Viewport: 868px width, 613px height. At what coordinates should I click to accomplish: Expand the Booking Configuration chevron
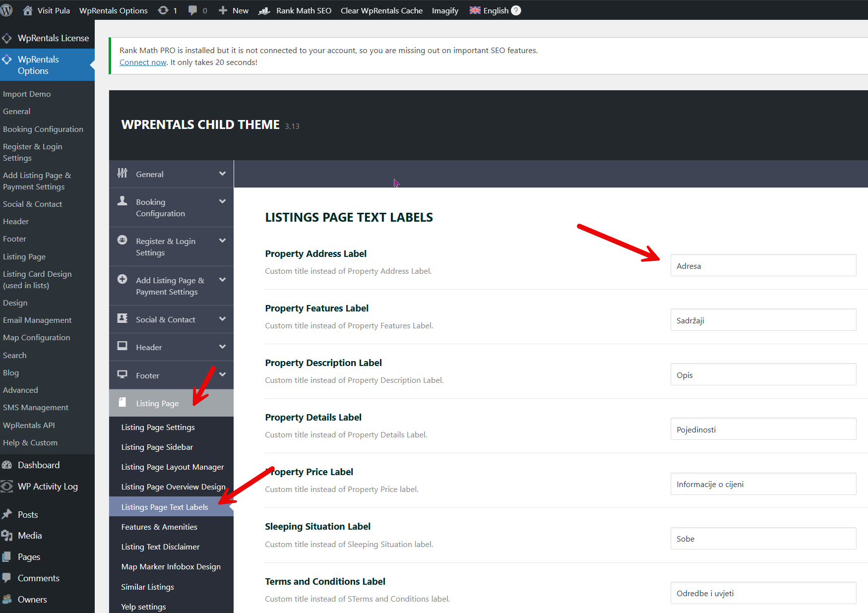pyautogui.click(x=222, y=202)
